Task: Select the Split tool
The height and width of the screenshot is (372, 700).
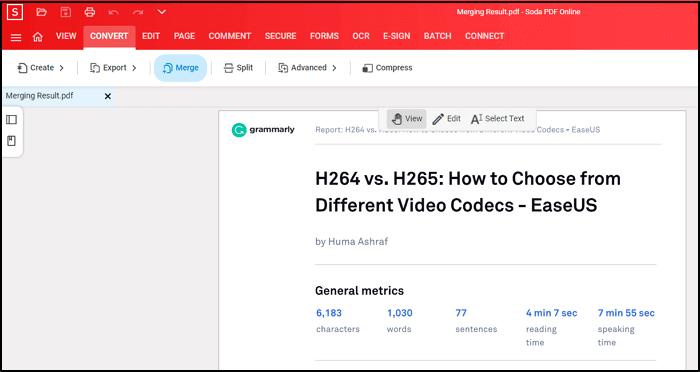Action: pos(238,68)
